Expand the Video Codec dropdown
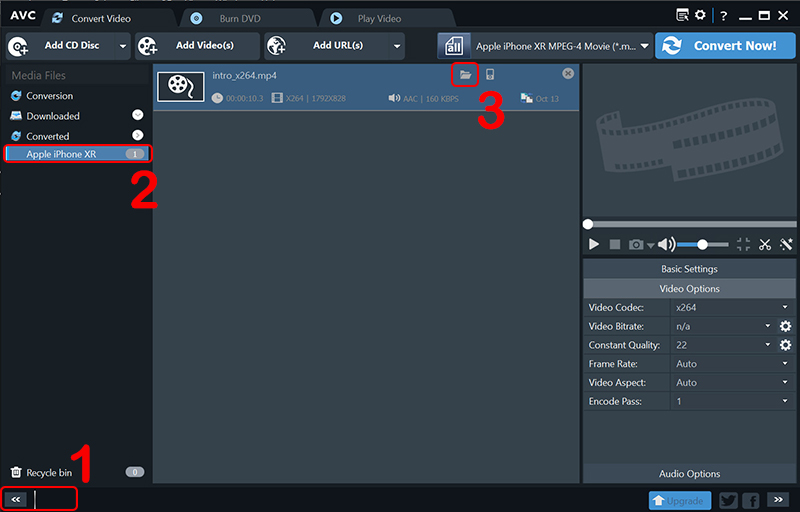The width and height of the screenshot is (800, 512). [x=785, y=307]
